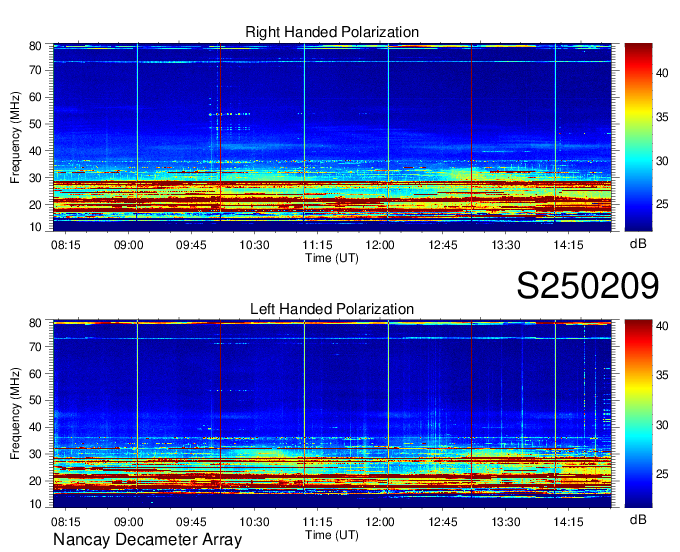This screenshot has height=552, width=680.
Task: Click the 'Left Handed Polarization' title
Action: click(332, 309)
